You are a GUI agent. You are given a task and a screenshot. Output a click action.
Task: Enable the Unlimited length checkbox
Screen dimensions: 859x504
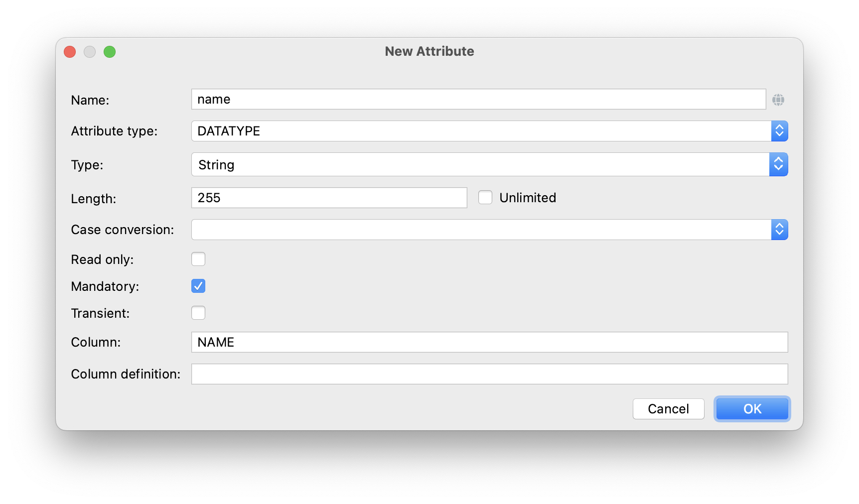tap(485, 198)
